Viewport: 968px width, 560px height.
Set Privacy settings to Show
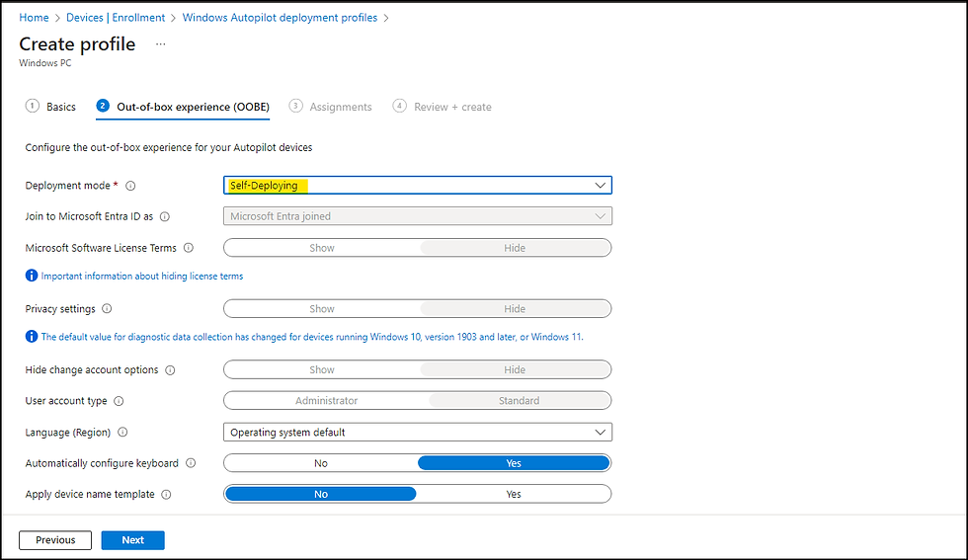[x=322, y=309]
